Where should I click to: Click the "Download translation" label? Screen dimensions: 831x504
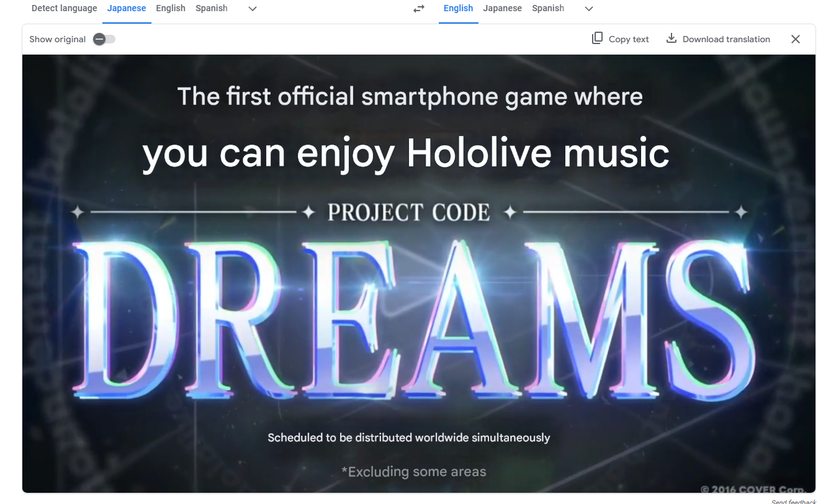click(726, 39)
